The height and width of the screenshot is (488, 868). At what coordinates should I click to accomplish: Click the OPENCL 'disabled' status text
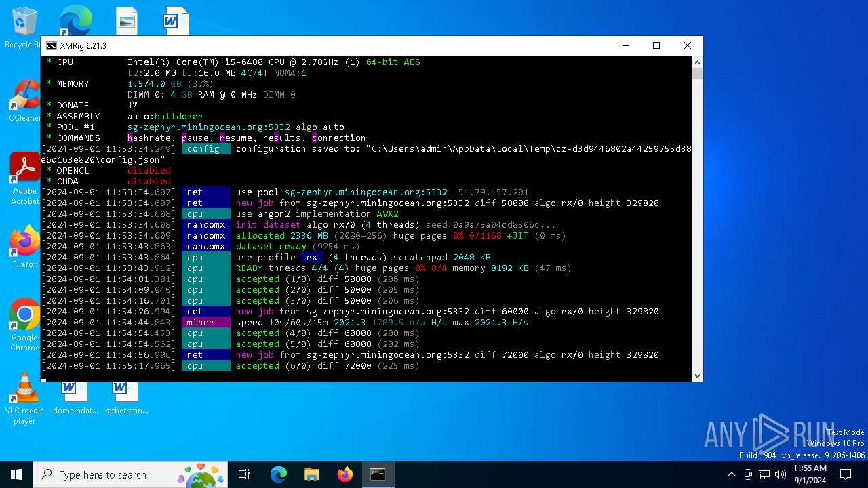pos(149,170)
